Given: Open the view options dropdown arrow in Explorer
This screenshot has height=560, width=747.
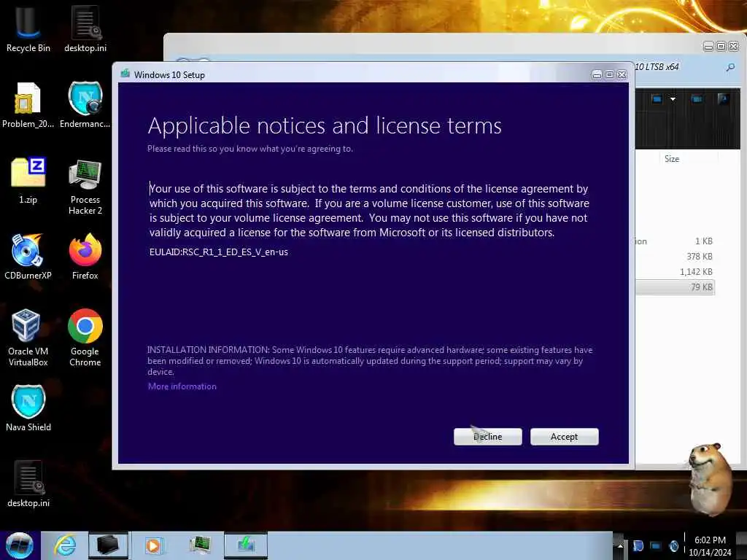Looking at the screenshot, I should click(673, 99).
